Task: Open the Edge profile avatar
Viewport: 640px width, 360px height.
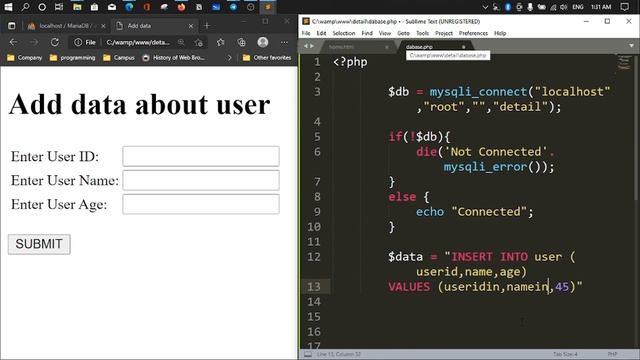Action: [x=263, y=42]
